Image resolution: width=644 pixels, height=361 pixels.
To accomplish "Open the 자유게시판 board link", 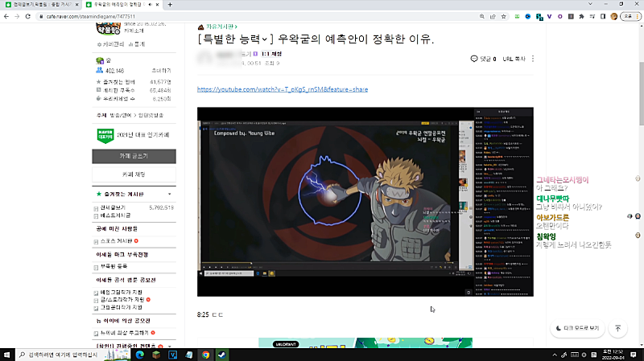I will point(221,27).
